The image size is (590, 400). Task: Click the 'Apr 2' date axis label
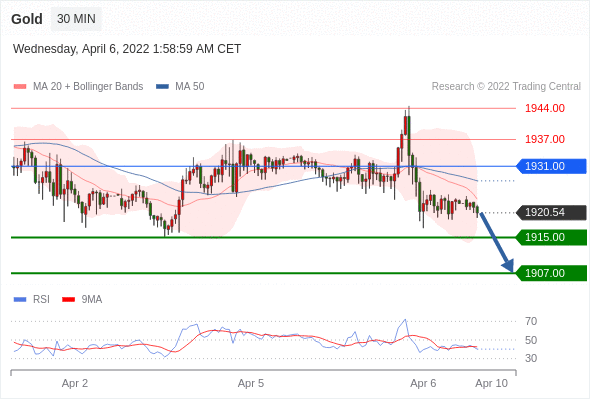[75, 383]
